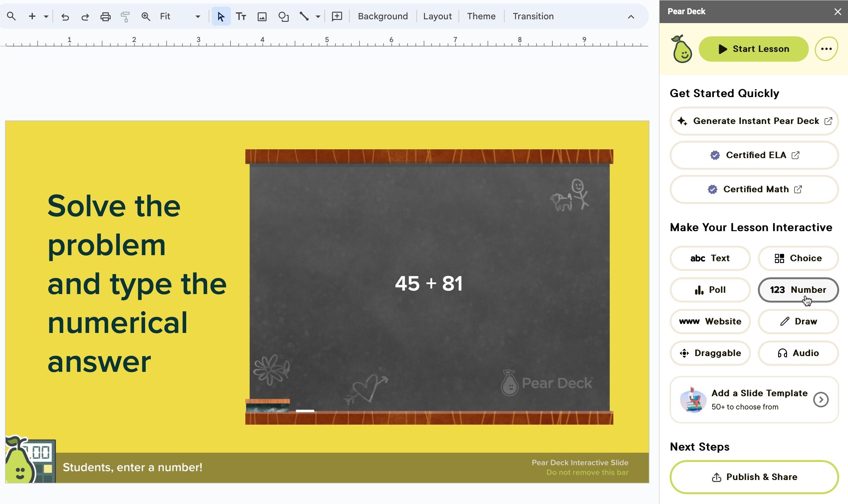Click the pear calculator graphic on slide
848x504 pixels.
(30, 459)
